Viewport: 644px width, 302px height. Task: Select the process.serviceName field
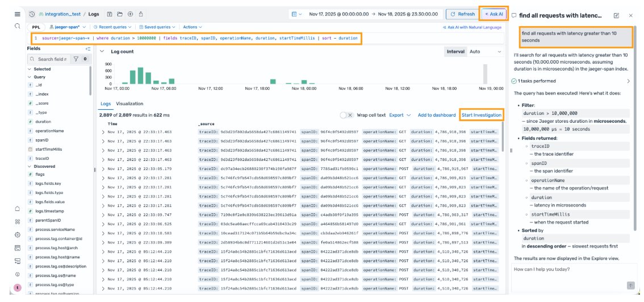pyautogui.click(x=55, y=230)
